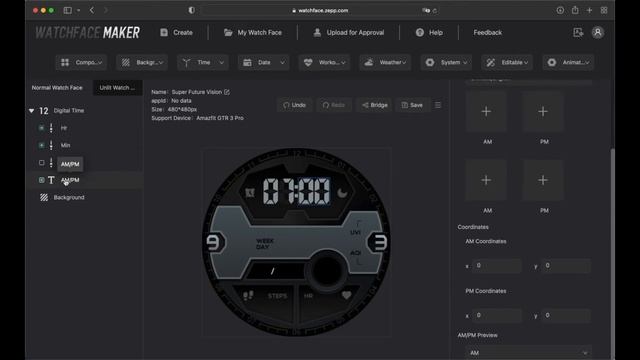Click the Hr layer type icon
The height and width of the screenshot is (360, 640).
51,128
